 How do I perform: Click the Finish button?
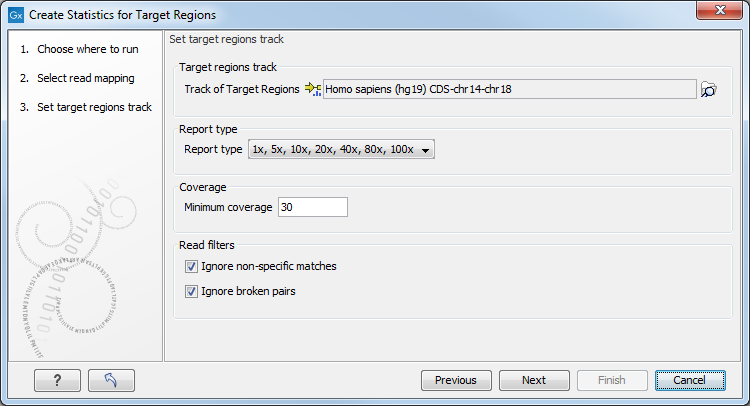(x=612, y=380)
